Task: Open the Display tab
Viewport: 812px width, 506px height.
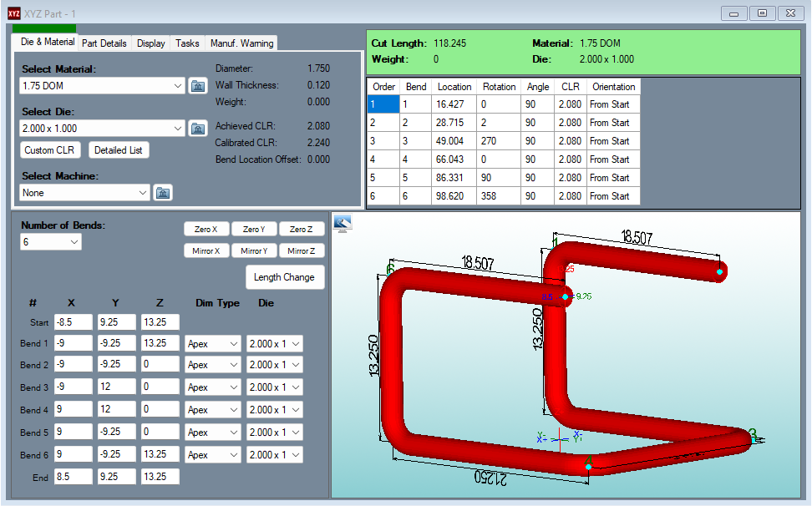Action: 150,43
